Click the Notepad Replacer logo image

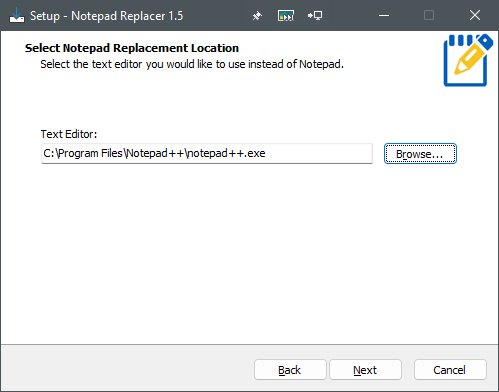click(x=468, y=60)
